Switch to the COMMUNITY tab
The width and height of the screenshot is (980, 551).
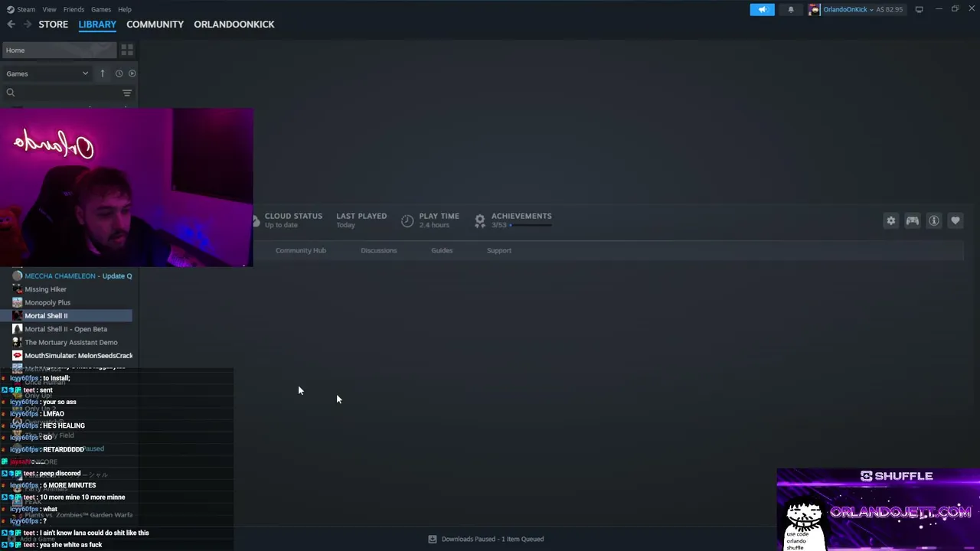pyautogui.click(x=155, y=24)
